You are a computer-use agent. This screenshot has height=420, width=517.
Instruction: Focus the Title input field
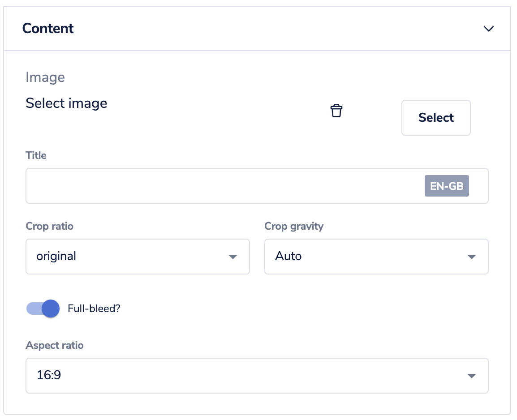point(257,186)
